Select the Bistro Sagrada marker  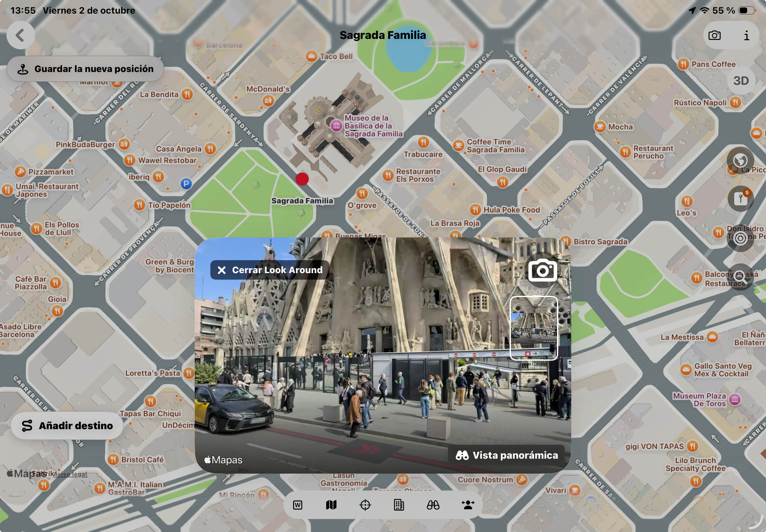(566, 241)
